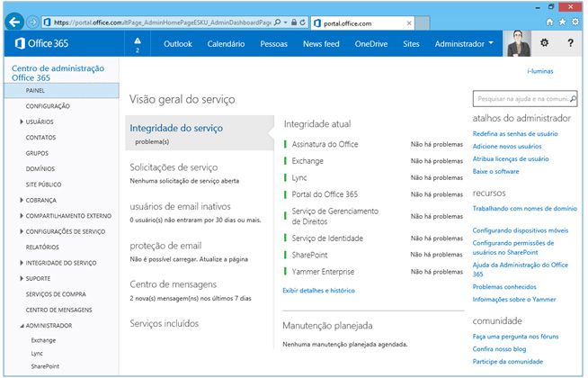
Task: Open Office 365 settings gear icon
Action: point(544,43)
